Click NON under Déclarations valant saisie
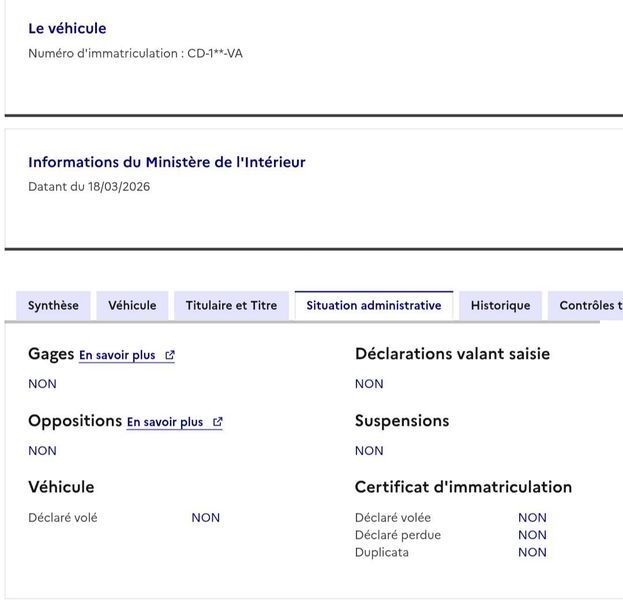The image size is (623, 600). 369,384
